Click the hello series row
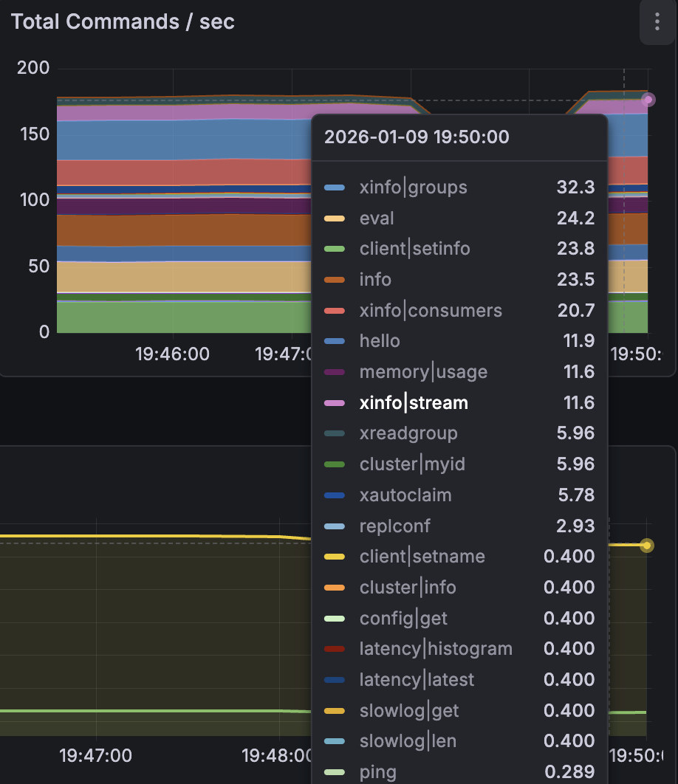Viewport: 678px width, 784px height. [380, 341]
